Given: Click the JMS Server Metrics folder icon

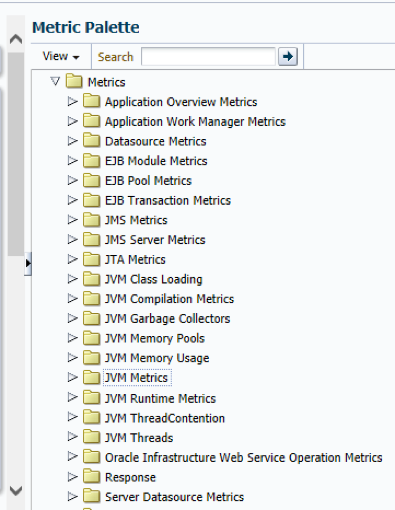Looking at the screenshot, I should point(91,239).
